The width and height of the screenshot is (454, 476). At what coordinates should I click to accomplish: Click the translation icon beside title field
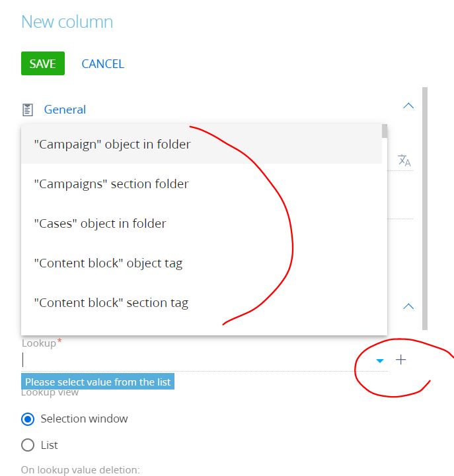pyautogui.click(x=404, y=160)
